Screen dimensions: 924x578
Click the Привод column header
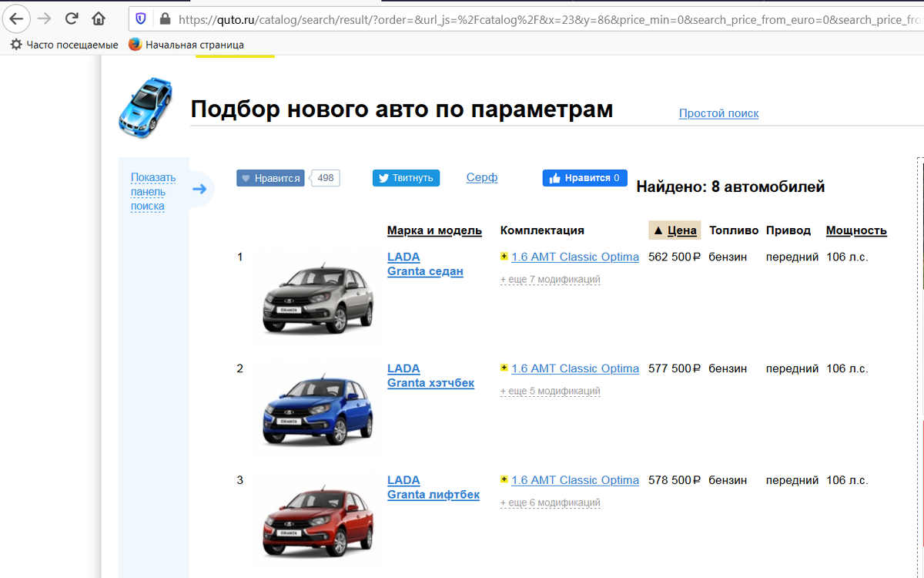point(788,230)
